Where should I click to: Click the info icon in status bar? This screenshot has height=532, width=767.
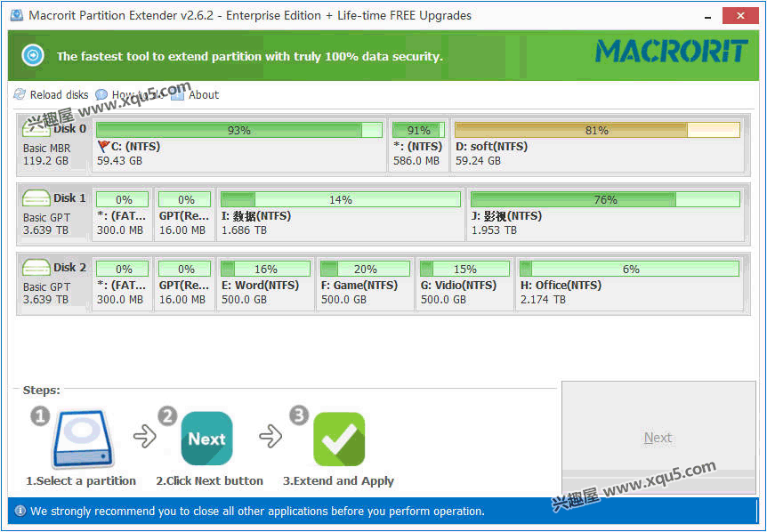tap(20, 511)
